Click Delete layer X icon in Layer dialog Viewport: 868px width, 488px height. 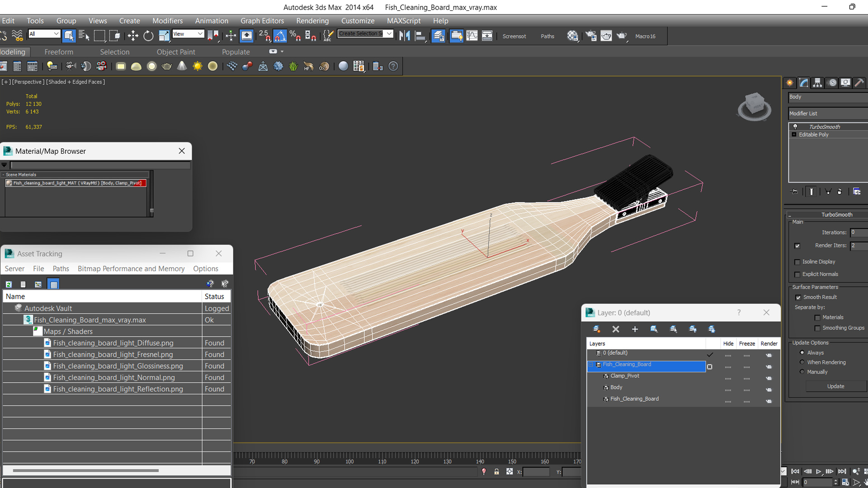click(616, 329)
